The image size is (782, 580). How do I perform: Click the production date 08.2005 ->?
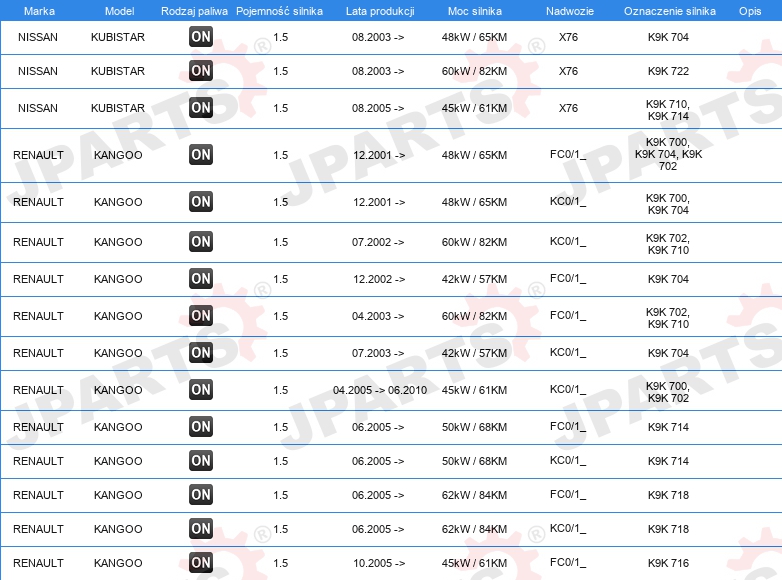coord(378,108)
